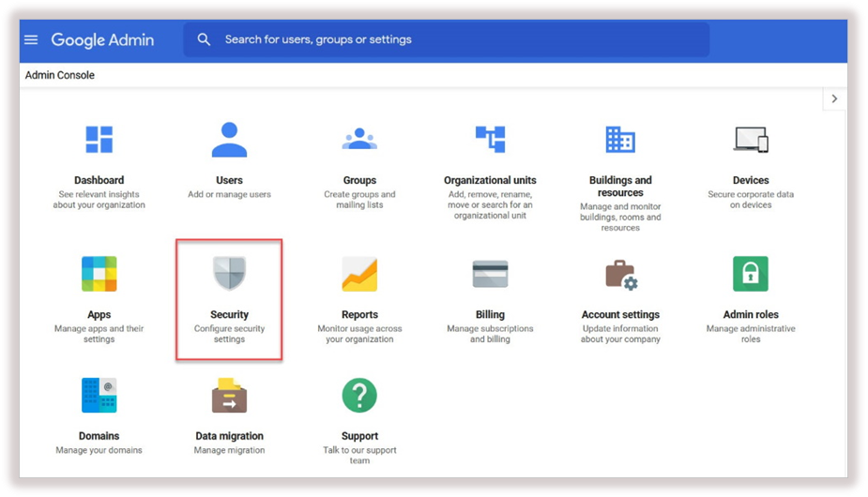Click the Support title text
The image size is (868, 497).
point(359,435)
